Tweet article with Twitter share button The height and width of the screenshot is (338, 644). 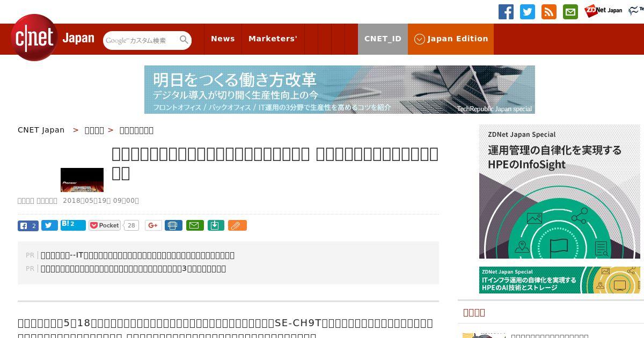pyautogui.click(x=49, y=225)
